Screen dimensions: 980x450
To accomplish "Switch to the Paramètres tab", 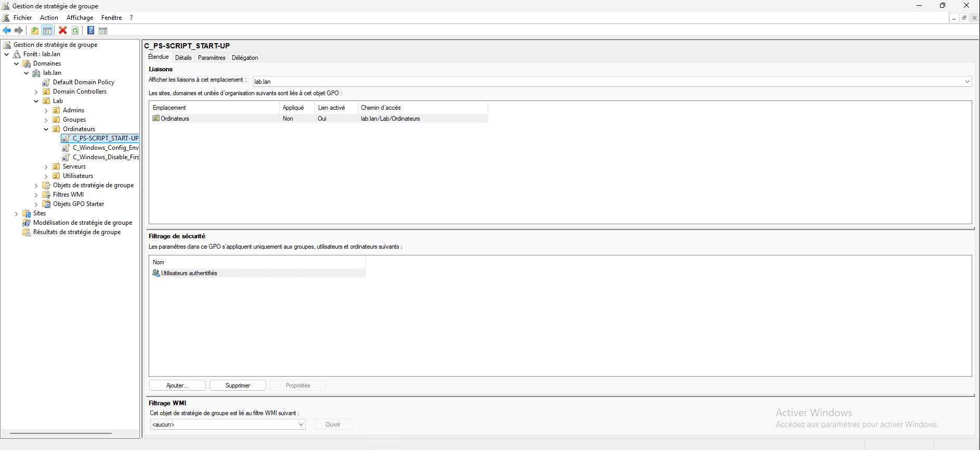I will [x=212, y=58].
